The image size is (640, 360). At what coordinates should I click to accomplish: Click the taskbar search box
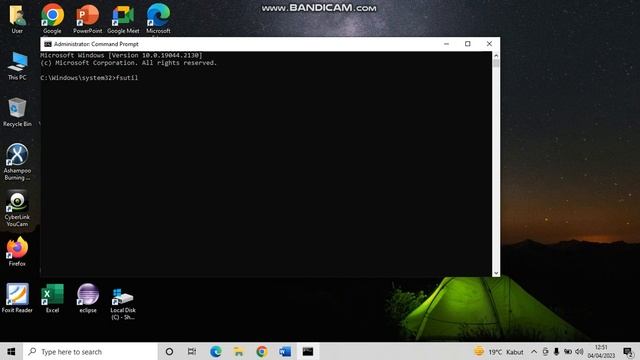pyautogui.click(x=90, y=351)
